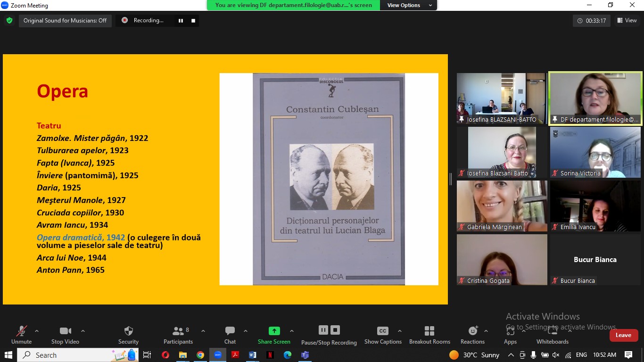Select Sorina Victoria video tile
Image resolution: width=644 pixels, height=362 pixels.
[x=595, y=152]
